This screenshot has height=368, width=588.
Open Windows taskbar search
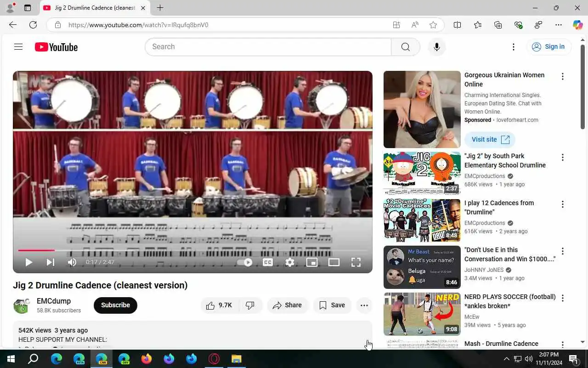point(34,359)
